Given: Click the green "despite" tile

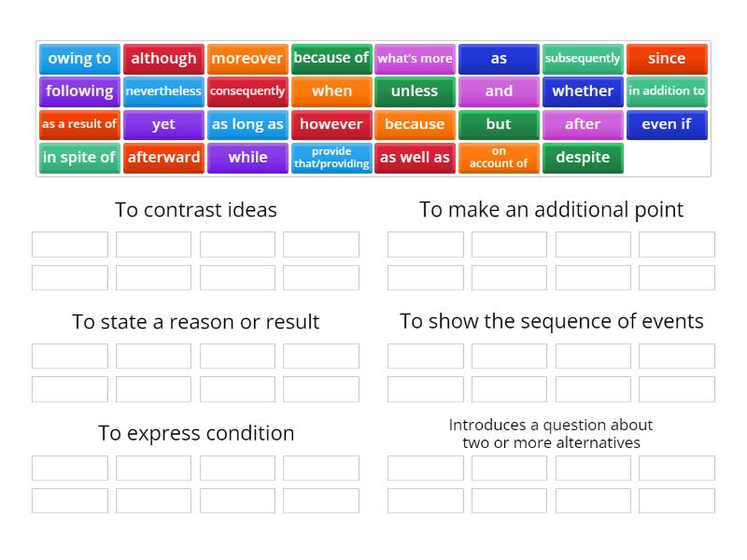Looking at the screenshot, I should pos(583,157).
